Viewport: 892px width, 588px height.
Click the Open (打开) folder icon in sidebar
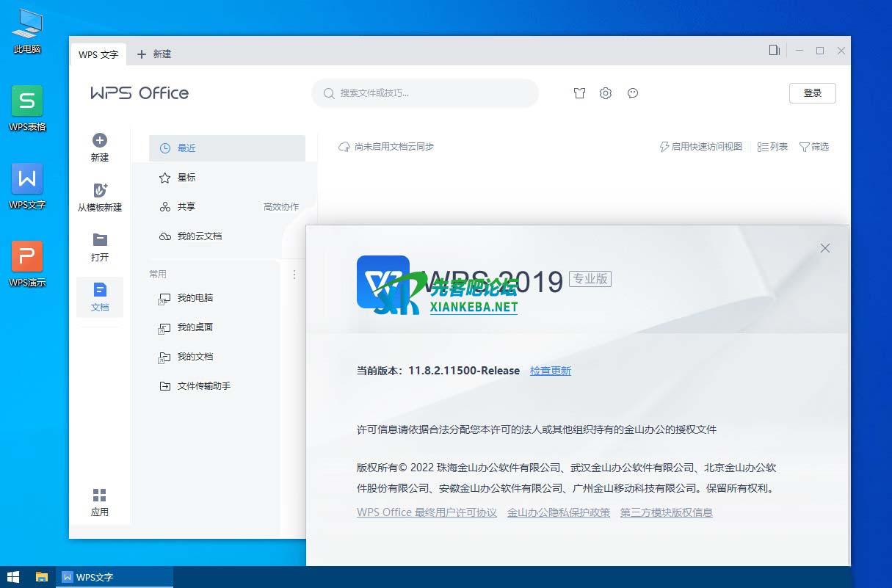[100, 240]
